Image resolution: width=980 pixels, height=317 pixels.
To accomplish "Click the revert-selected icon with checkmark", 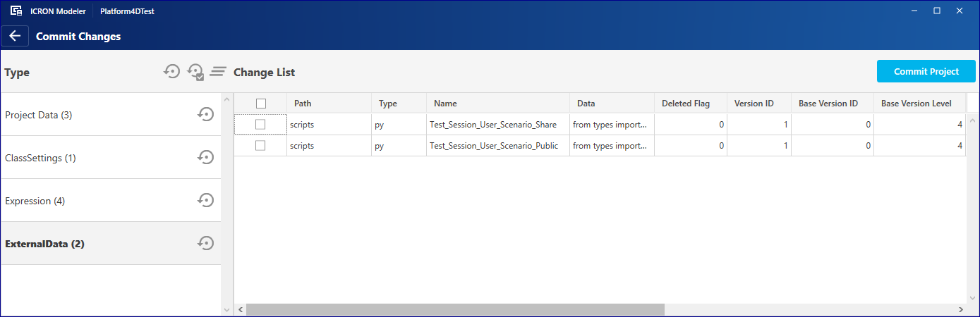I will click(x=195, y=72).
